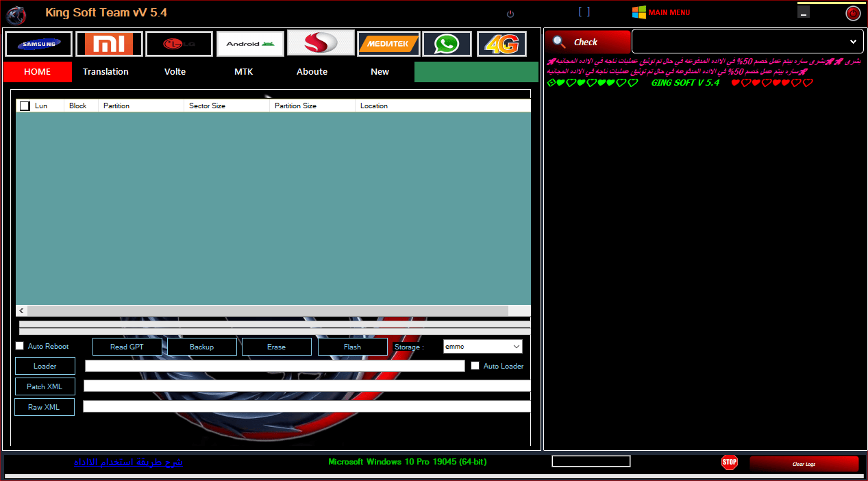Image resolution: width=868 pixels, height=481 pixels.
Task: Click the Read GPT button
Action: click(127, 347)
